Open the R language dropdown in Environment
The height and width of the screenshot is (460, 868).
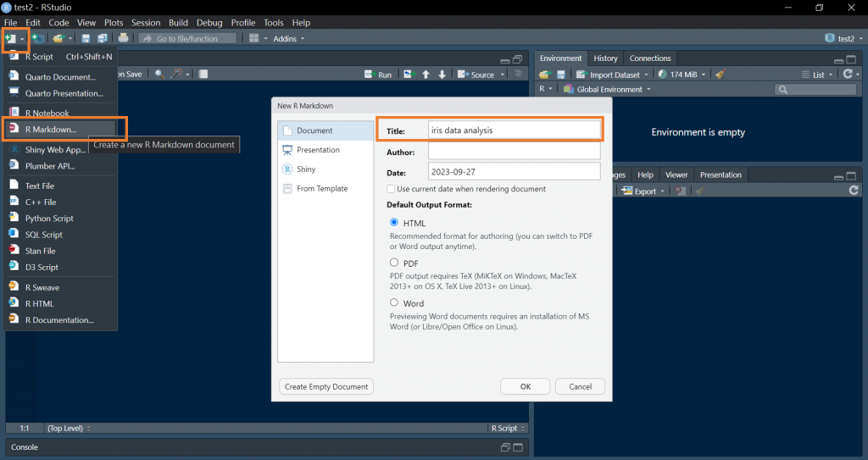point(546,89)
